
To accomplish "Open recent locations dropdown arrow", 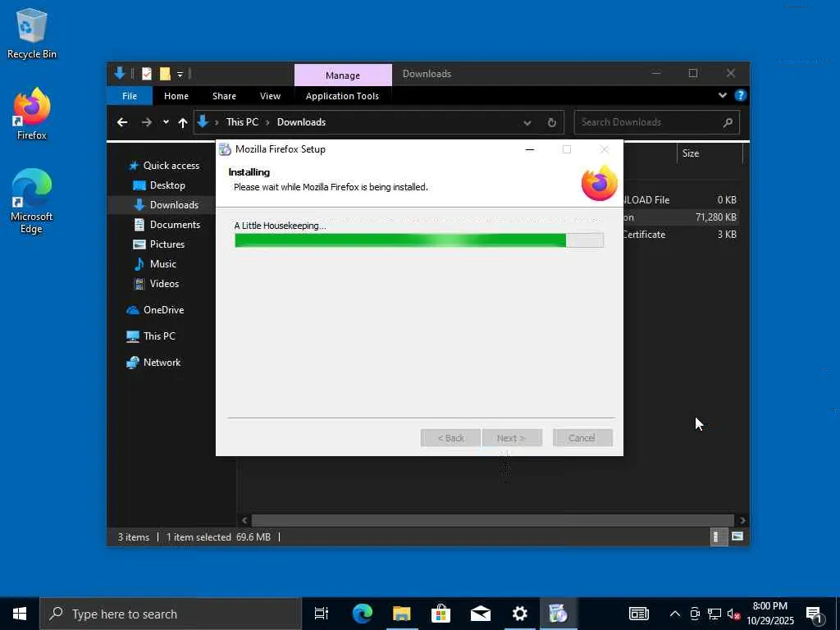I will pos(166,122).
